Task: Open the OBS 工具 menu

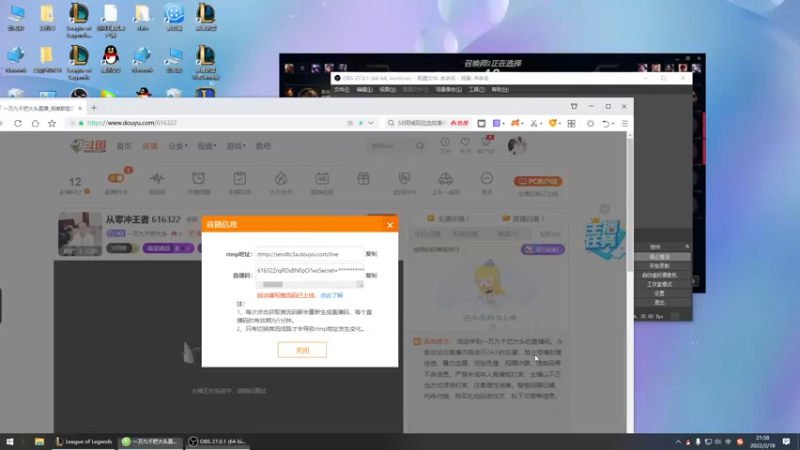Action: point(477,89)
